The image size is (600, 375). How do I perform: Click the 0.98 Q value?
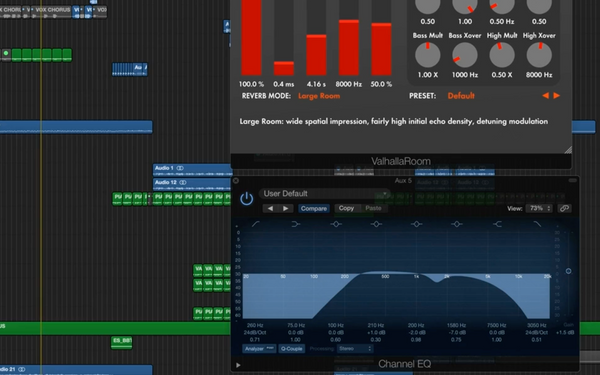416,339
